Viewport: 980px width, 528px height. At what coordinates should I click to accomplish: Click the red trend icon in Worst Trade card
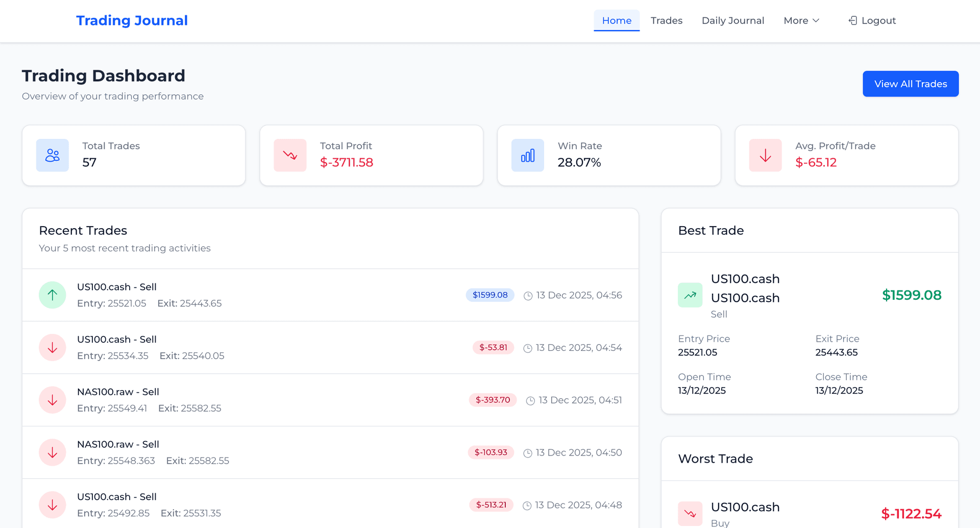pos(690,514)
